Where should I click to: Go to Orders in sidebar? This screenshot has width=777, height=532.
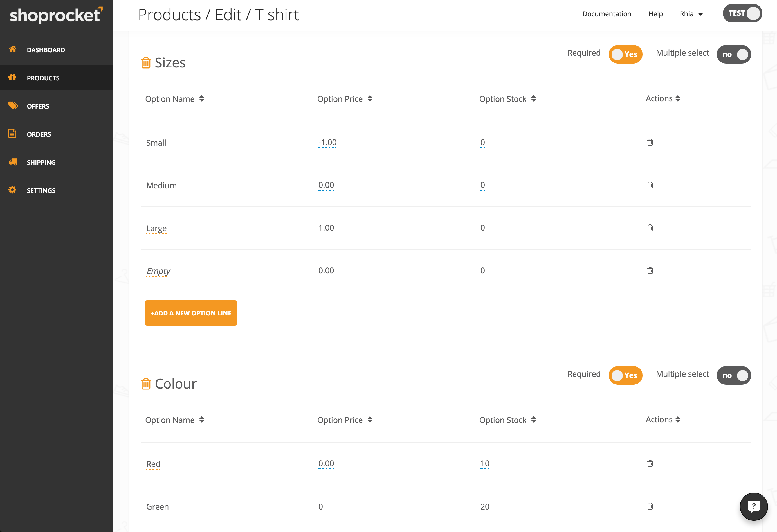(39, 134)
